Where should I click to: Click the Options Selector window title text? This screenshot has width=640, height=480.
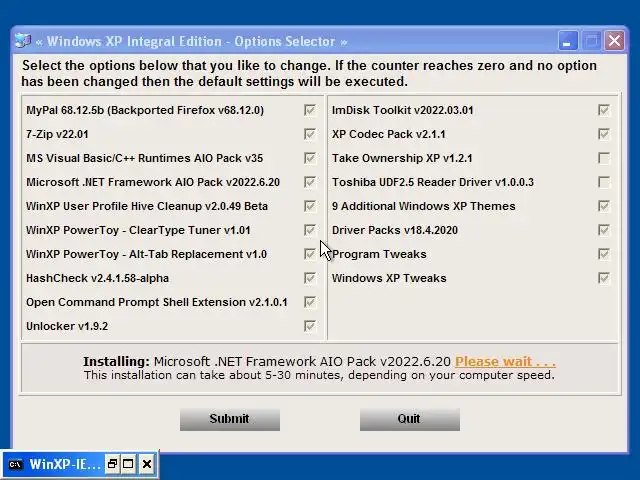(191, 41)
